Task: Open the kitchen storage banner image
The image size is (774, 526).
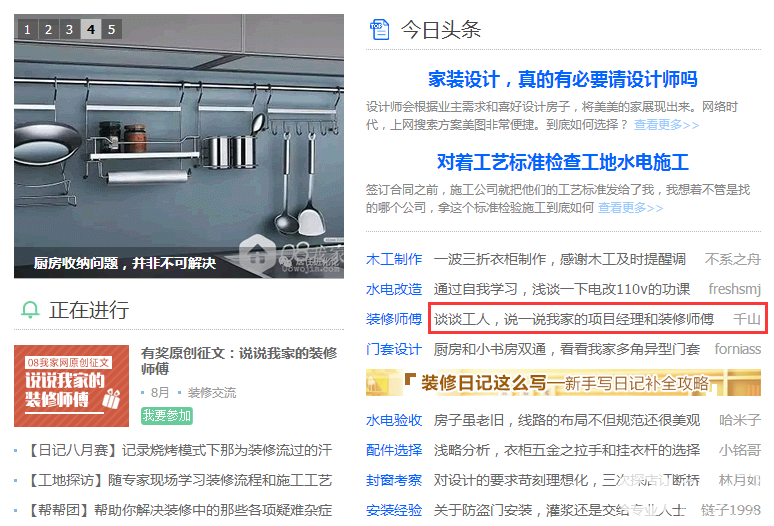Action: coord(179,146)
